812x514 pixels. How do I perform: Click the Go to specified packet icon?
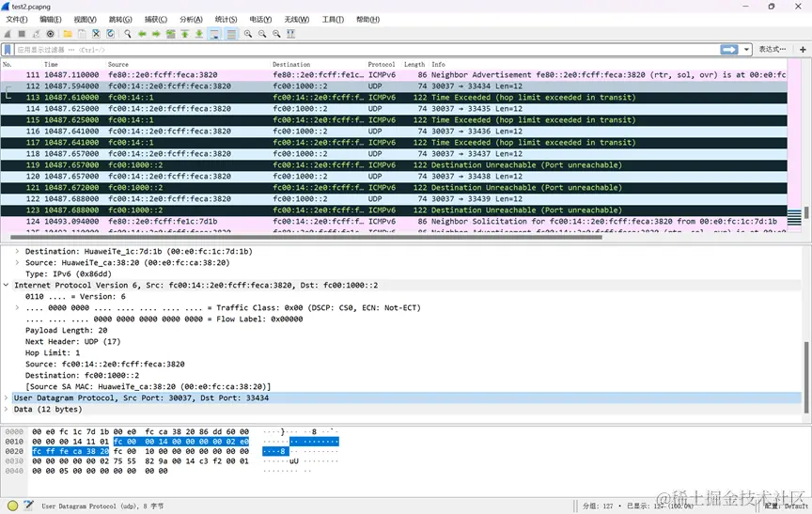(x=170, y=34)
